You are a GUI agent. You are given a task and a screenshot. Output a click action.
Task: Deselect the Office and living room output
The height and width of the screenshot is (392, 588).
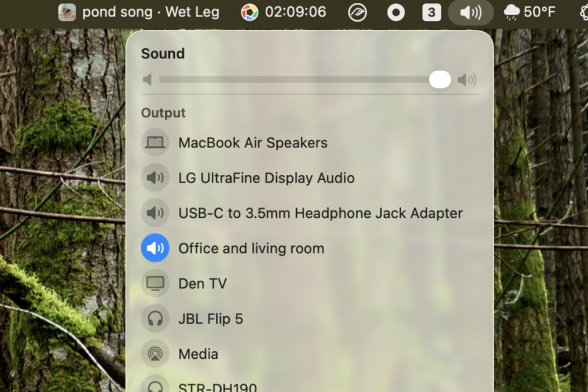coord(251,248)
